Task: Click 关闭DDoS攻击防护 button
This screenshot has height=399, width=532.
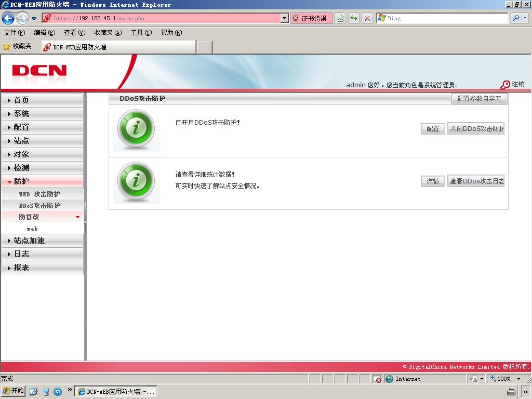Action: (x=476, y=129)
